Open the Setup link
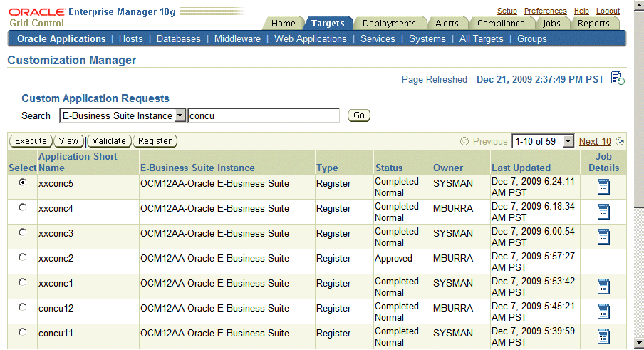644x350 pixels. pyautogui.click(x=507, y=11)
